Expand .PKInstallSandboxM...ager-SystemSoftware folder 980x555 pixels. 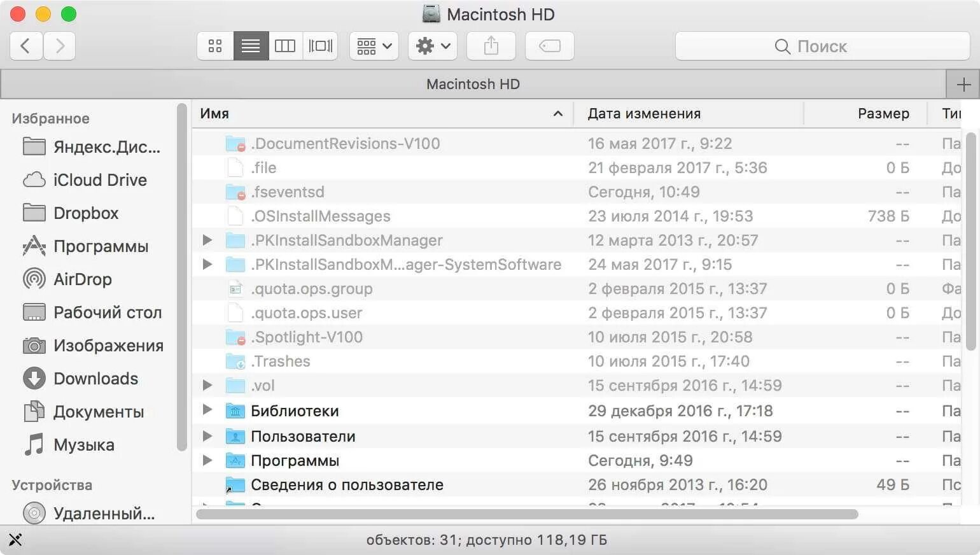coord(207,264)
